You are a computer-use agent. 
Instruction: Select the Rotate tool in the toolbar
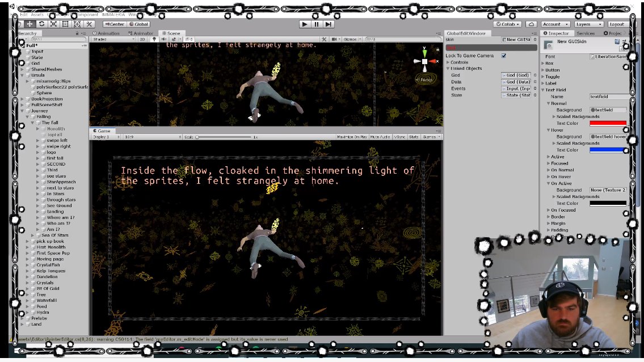click(x=41, y=24)
